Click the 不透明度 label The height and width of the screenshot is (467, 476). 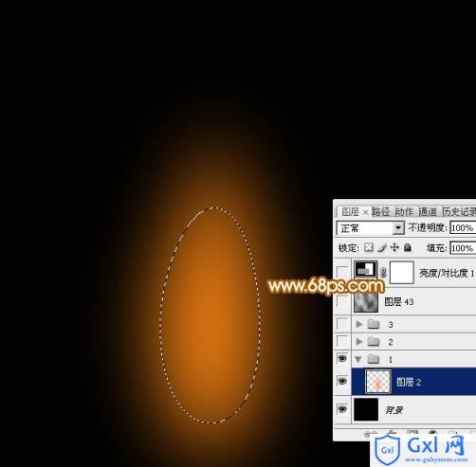[428, 227]
